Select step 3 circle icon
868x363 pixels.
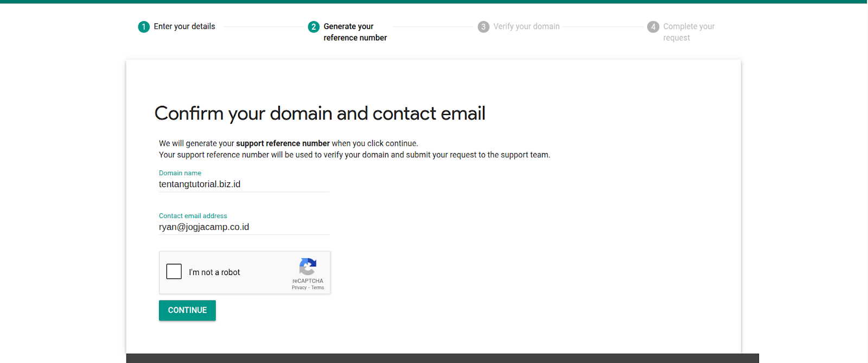483,27
